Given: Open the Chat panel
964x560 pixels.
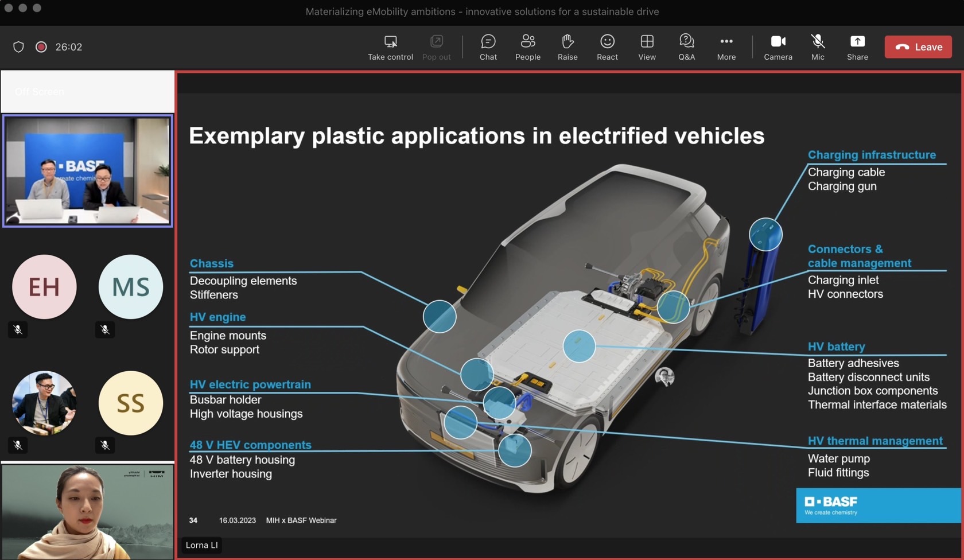Looking at the screenshot, I should [488, 47].
